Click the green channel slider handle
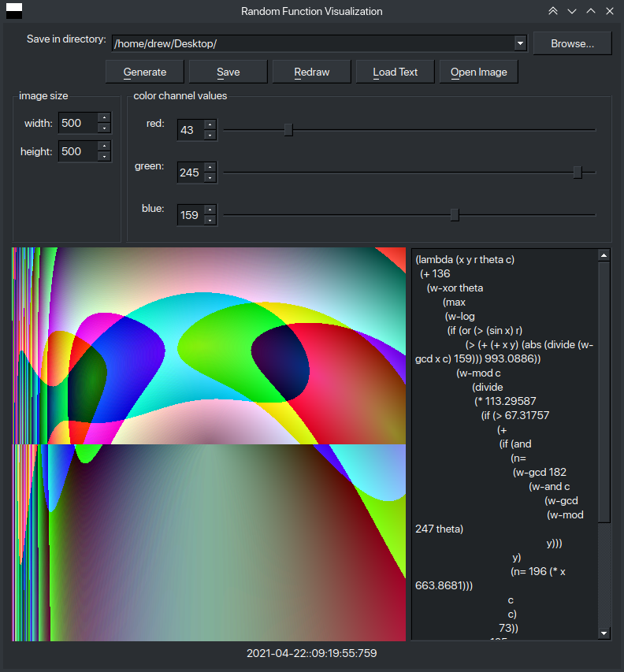 (x=578, y=173)
